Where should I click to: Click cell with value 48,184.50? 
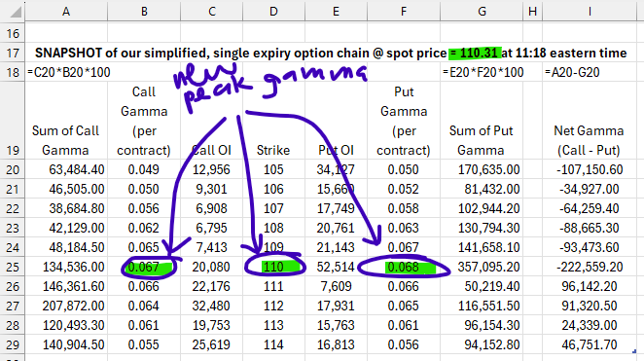77,247
